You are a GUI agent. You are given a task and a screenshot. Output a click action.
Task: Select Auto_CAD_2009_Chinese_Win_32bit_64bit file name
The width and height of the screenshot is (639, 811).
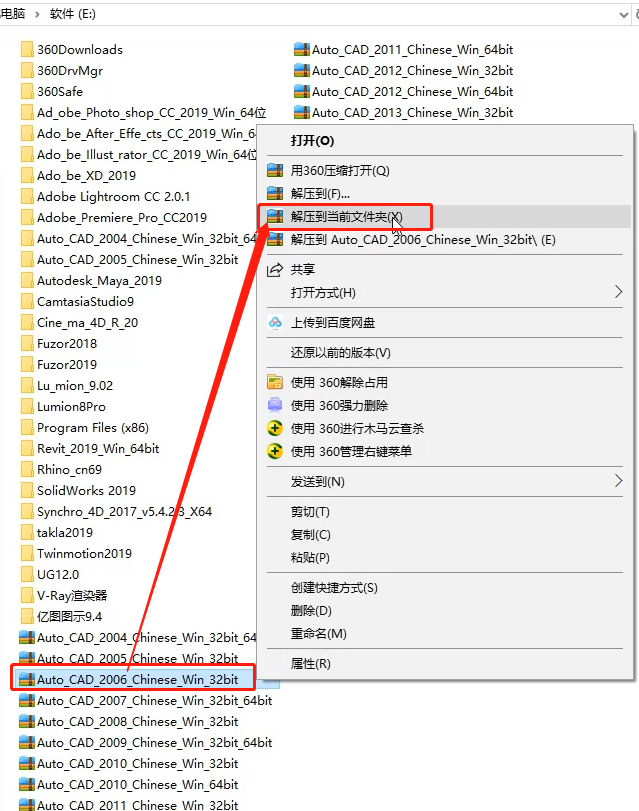(x=154, y=743)
